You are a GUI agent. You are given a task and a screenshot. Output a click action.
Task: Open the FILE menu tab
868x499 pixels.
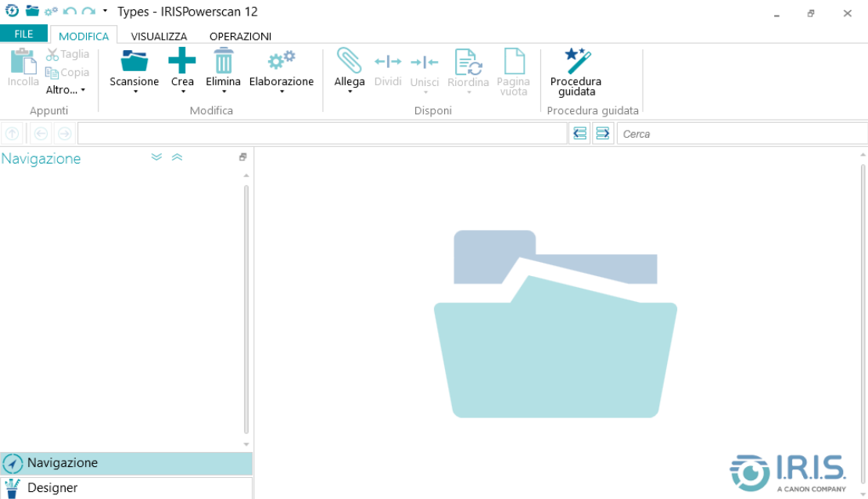(23, 34)
